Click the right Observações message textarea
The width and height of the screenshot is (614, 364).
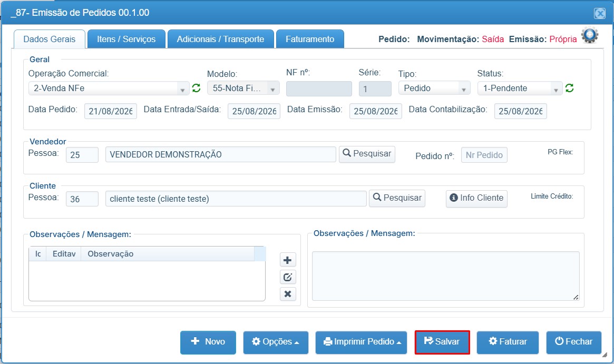click(x=446, y=277)
